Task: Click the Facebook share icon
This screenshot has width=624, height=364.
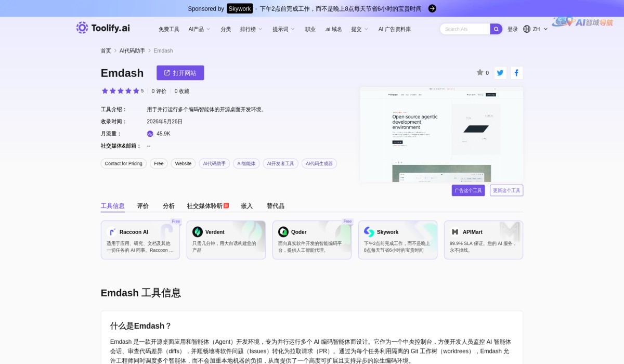Action: click(516, 73)
